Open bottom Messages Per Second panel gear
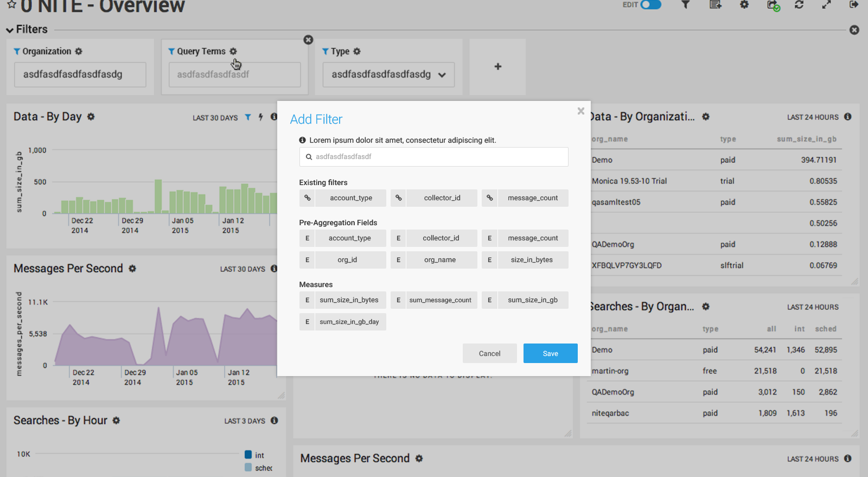 click(419, 459)
